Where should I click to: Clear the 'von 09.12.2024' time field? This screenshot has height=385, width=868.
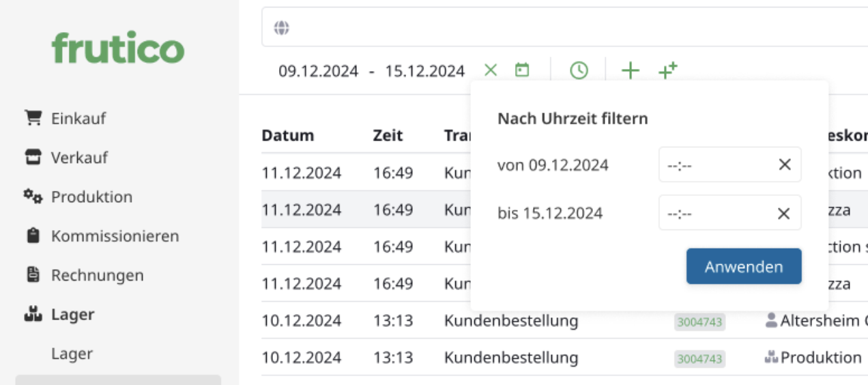[x=784, y=165]
